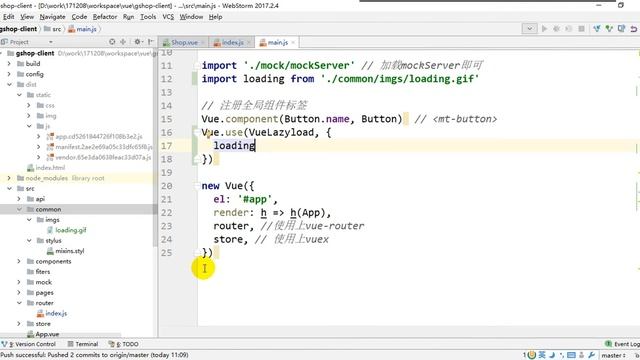This screenshot has height=360, width=640.
Task: Select the filters folder
Action: (38, 272)
